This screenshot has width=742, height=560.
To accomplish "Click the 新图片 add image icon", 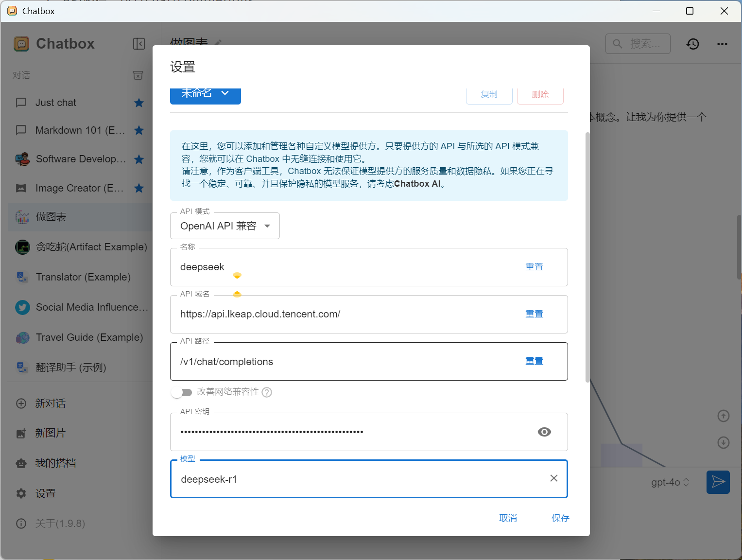I will [21, 433].
